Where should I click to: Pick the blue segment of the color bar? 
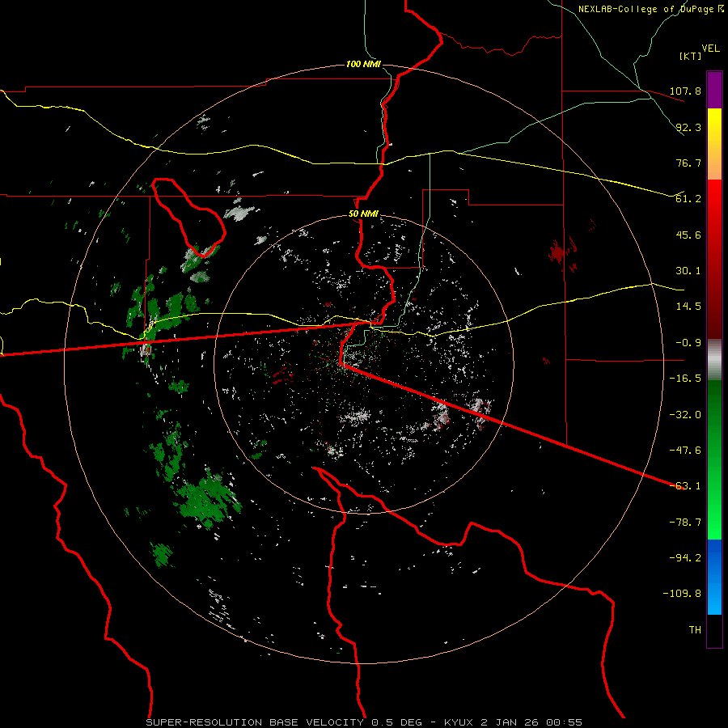click(714, 577)
